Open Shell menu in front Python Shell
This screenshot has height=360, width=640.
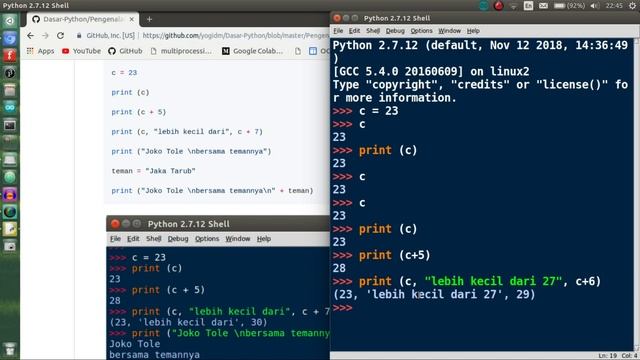tap(373, 31)
